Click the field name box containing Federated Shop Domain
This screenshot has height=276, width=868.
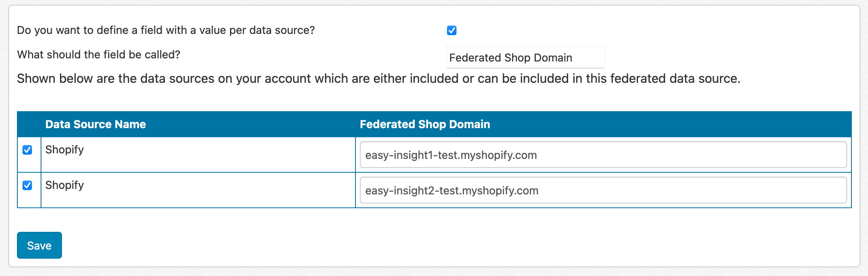525,58
